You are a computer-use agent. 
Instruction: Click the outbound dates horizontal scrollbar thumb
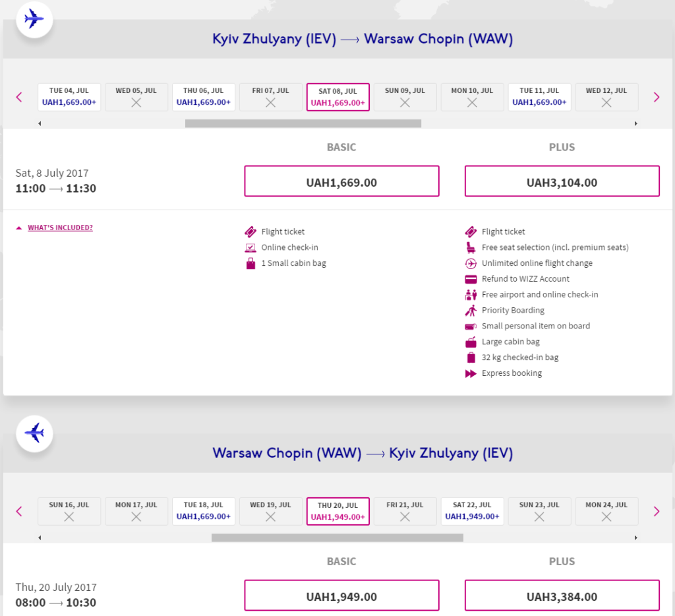[303, 123]
